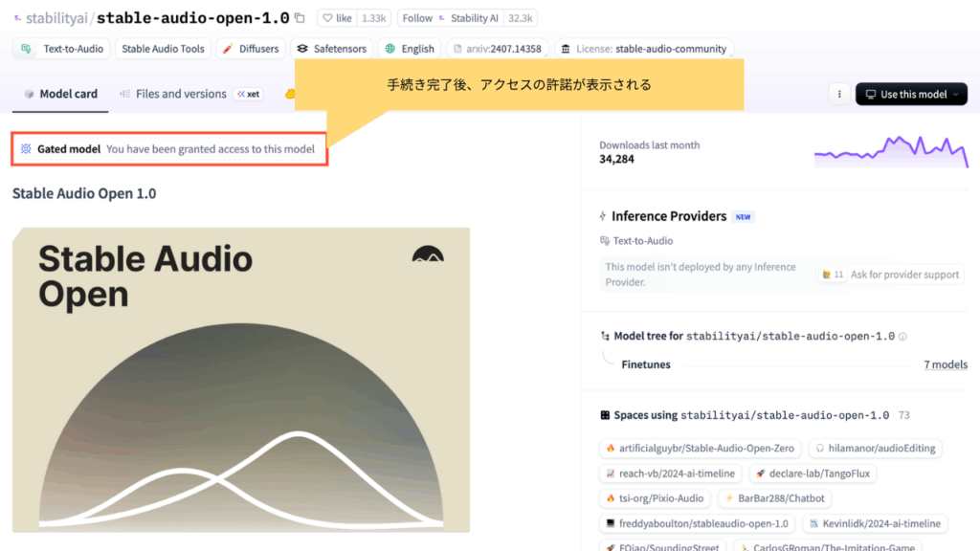Open artificialguybr/Stable-Audio-Open-Zero space
Image resolution: width=980 pixels, height=551 pixels.
[x=700, y=448]
